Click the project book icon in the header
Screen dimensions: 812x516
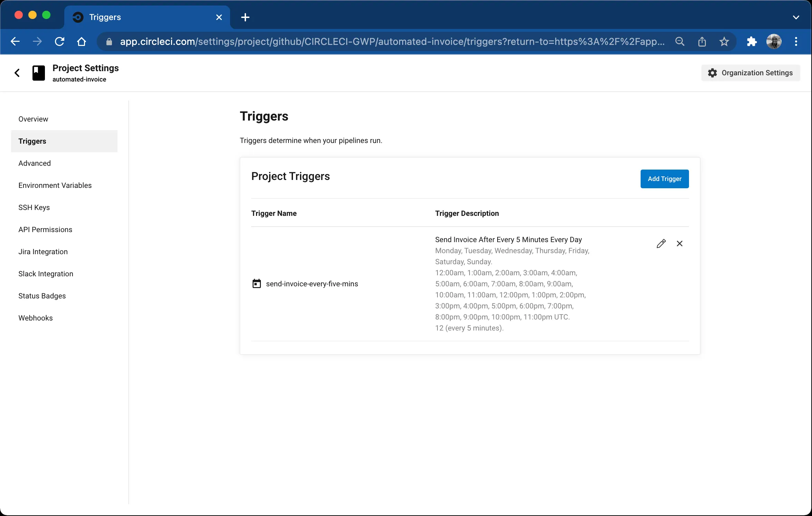tap(39, 73)
